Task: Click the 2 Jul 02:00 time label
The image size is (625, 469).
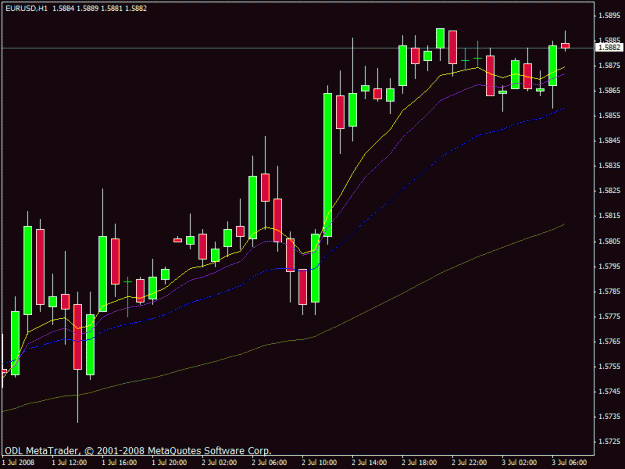Action: (219, 463)
